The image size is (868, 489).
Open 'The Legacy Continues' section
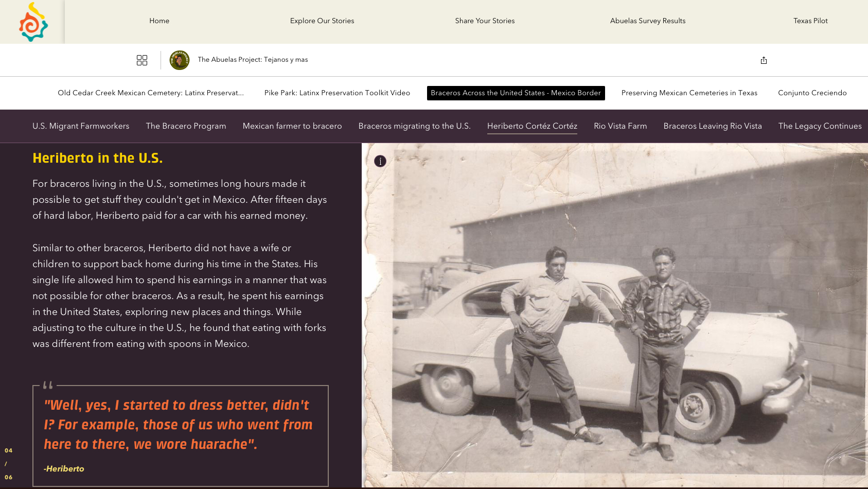coord(820,126)
